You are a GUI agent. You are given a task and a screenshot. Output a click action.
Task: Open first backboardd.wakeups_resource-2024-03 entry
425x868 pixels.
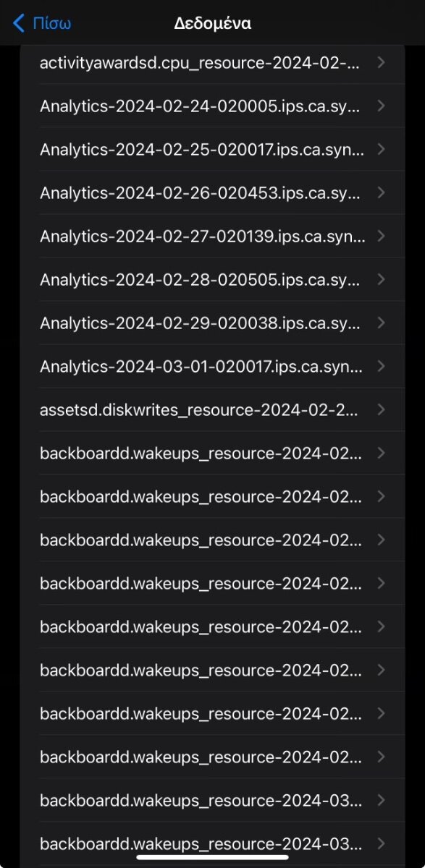[212, 800]
